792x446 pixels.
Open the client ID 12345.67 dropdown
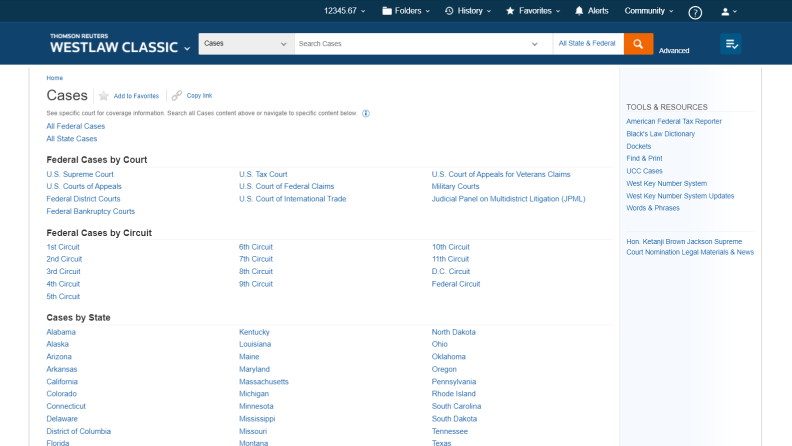click(346, 11)
